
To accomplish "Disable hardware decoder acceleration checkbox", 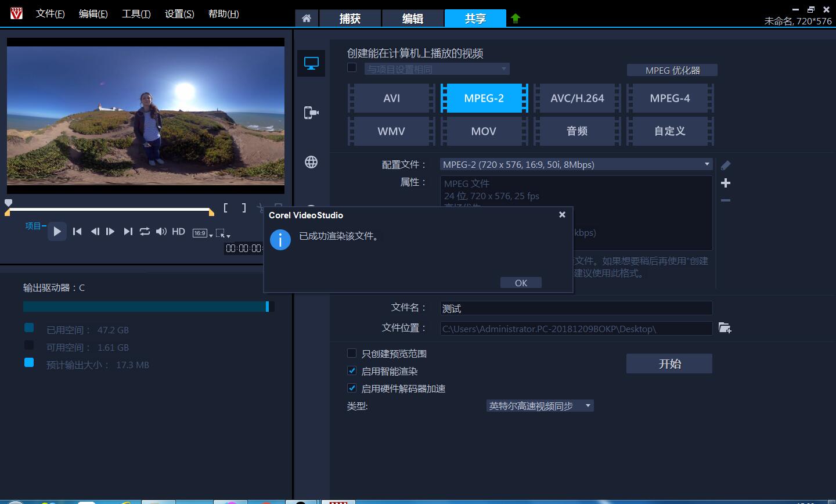I will (352, 388).
